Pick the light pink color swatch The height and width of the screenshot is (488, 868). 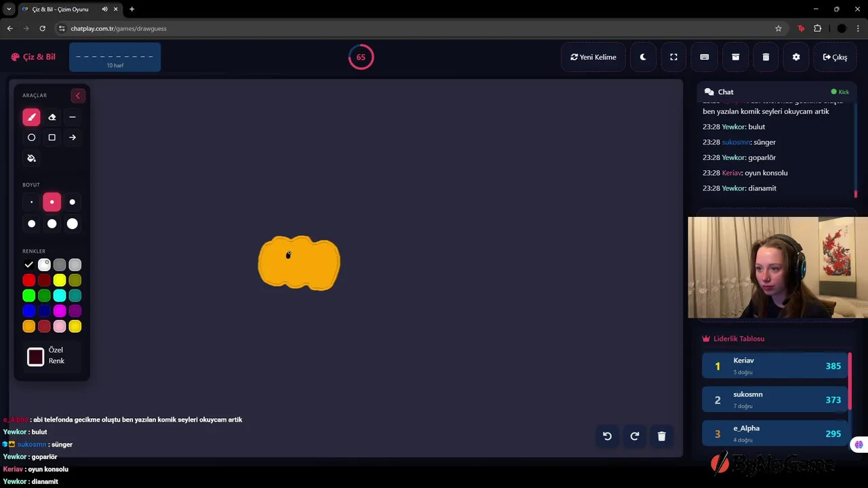(x=60, y=327)
